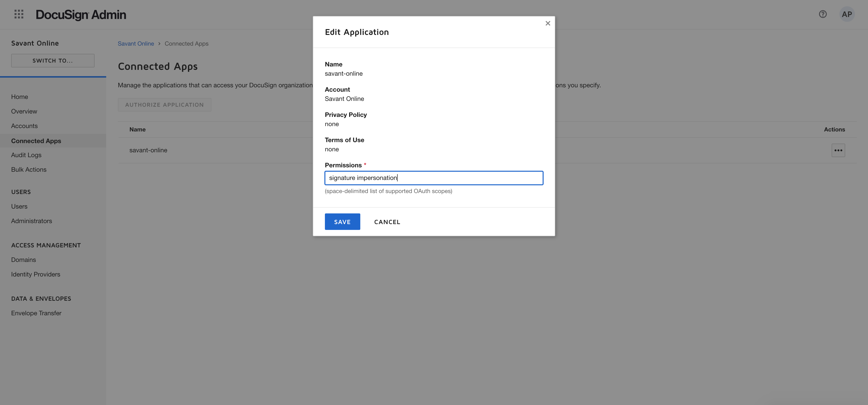868x405 pixels.
Task: Open the DocuSign app switcher grid
Action: coord(19,15)
